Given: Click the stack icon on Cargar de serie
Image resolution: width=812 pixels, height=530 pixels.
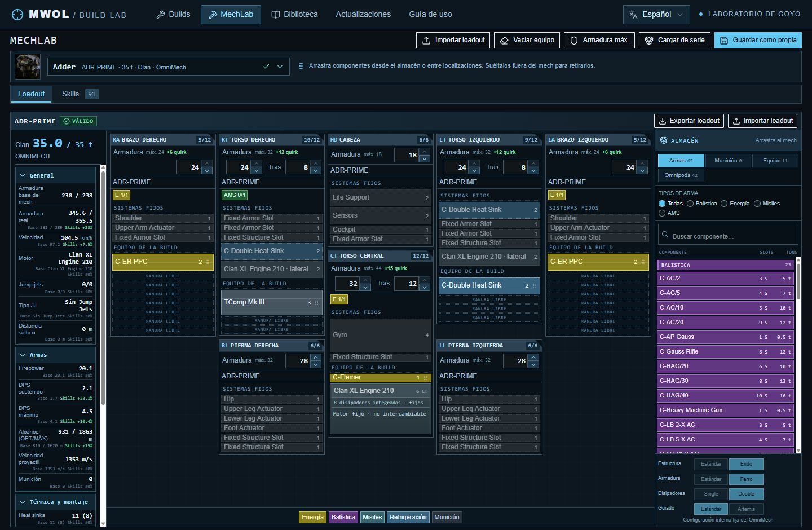Looking at the screenshot, I should [x=649, y=40].
